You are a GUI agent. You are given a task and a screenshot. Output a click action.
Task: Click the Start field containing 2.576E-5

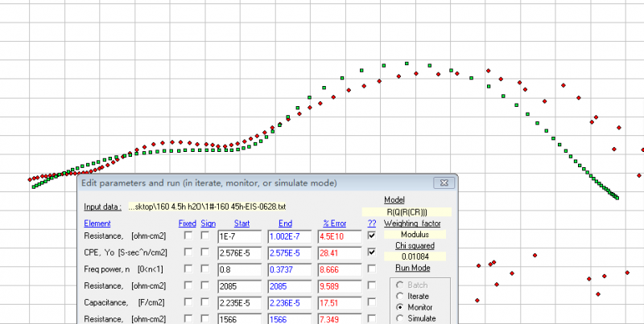click(239, 253)
